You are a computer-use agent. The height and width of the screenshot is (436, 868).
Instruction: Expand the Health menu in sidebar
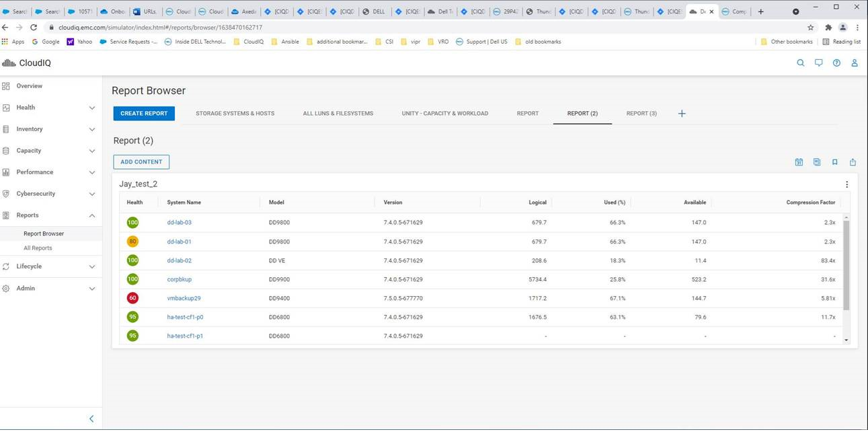click(x=92, y=108)
